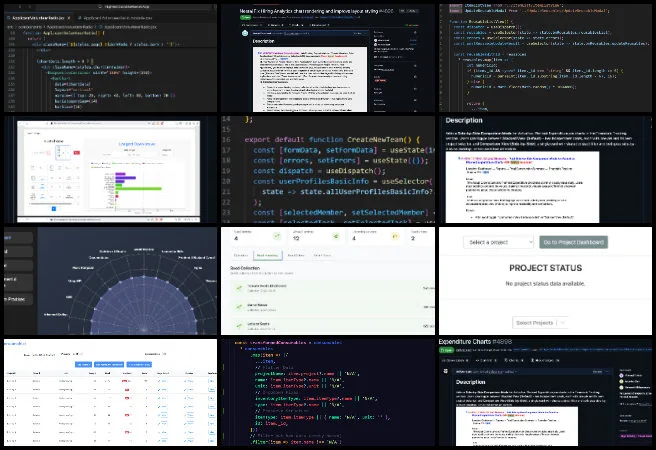Click the red status badge in the first table row
Image resolution: width=656 pixels, height=450 pixels.
pyautogui.click(x=125, y=381)
